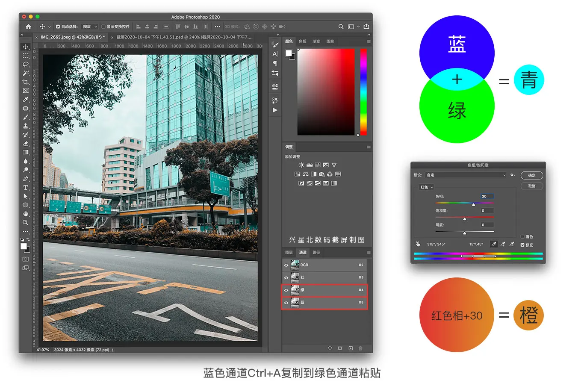The image size is (584, 392).
Task: Hide the 绿 channel with its eye icon
Action: [286, 290]
